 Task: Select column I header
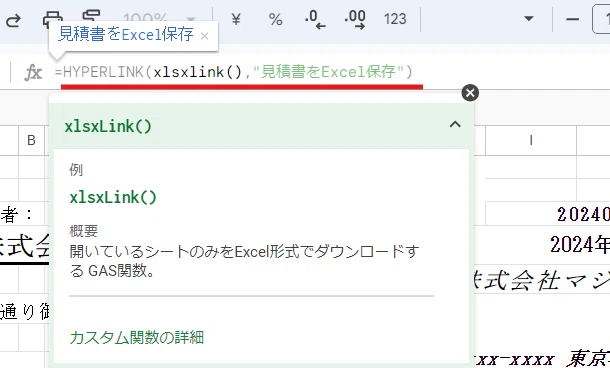531,140
